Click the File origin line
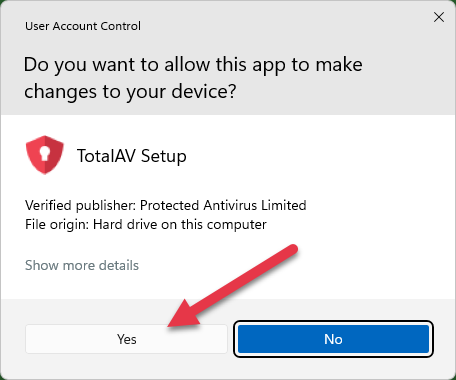The width and height of the screenshot is (456, 380). click(x=146, y=224)
